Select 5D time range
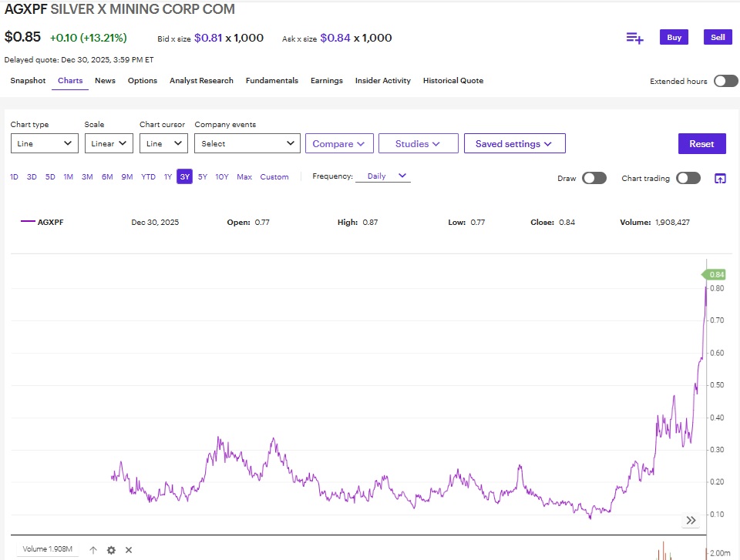This screenshot has height=560, width=740. pos(50,177)
